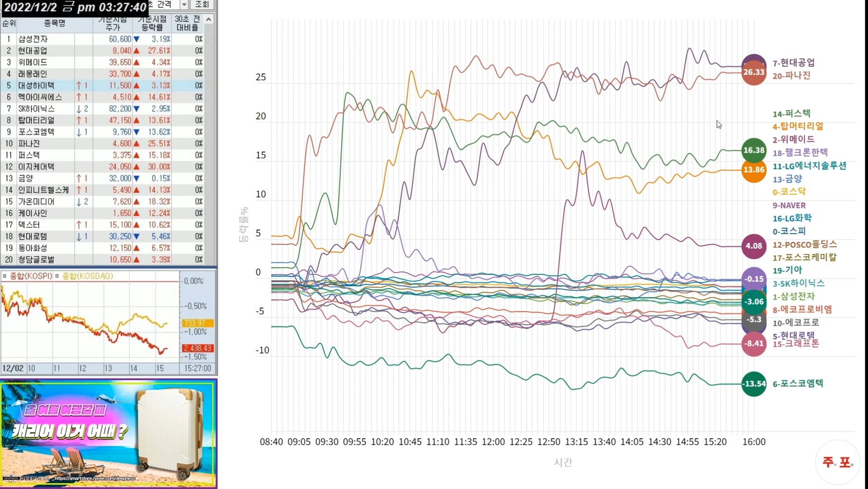Click the red up triangle beside 8,040
Viewport: 868px width, 489px height.
click(x=136, y=51)
